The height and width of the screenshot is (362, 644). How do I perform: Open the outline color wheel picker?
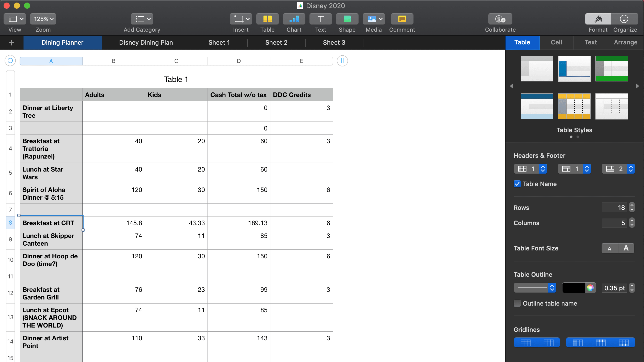point(590,288)
